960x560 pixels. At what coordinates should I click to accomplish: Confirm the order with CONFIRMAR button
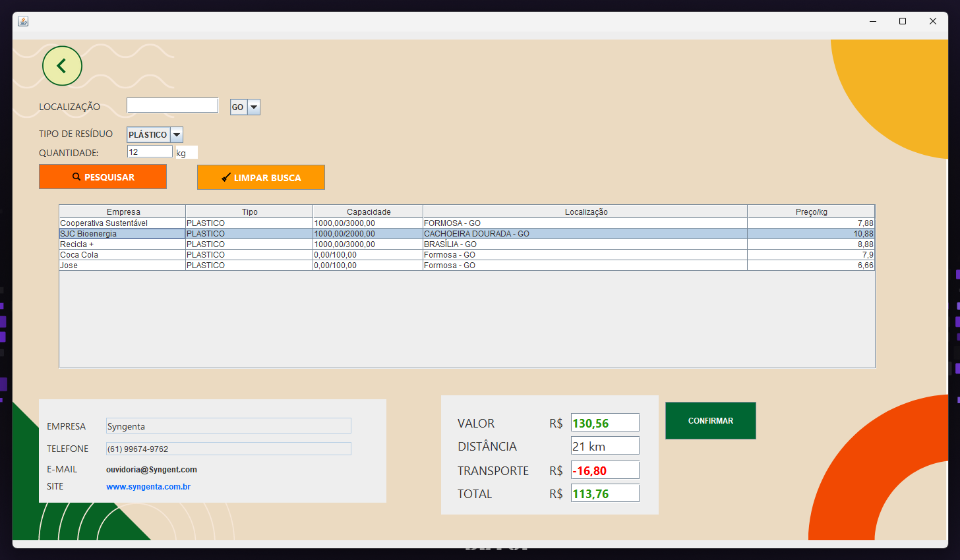(711, 420)
